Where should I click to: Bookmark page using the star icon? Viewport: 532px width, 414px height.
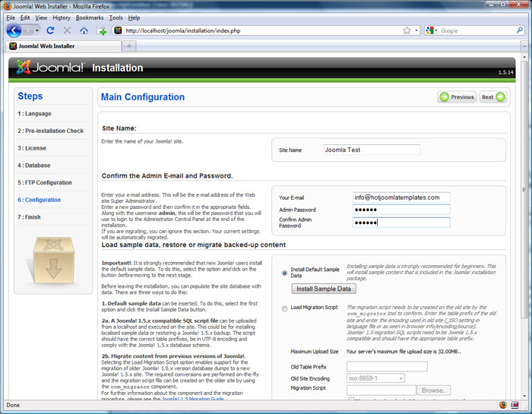(407, 30)
